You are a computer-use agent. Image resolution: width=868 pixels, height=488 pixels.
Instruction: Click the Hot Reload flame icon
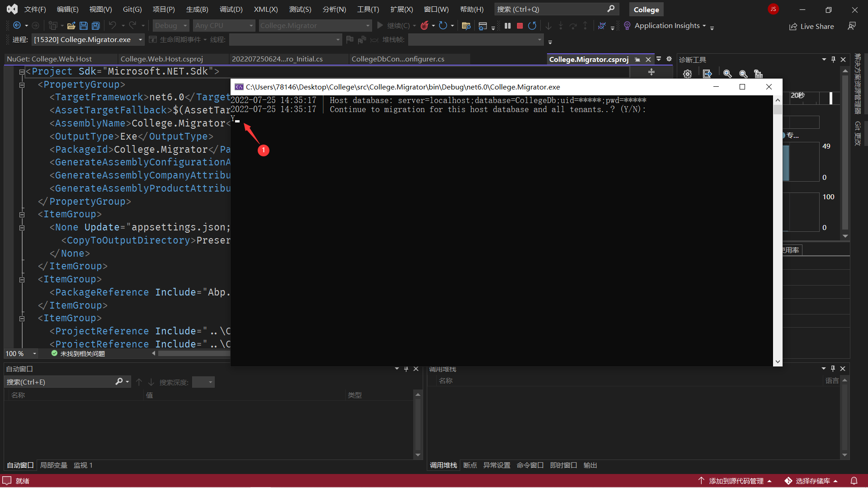click(424, 26)
